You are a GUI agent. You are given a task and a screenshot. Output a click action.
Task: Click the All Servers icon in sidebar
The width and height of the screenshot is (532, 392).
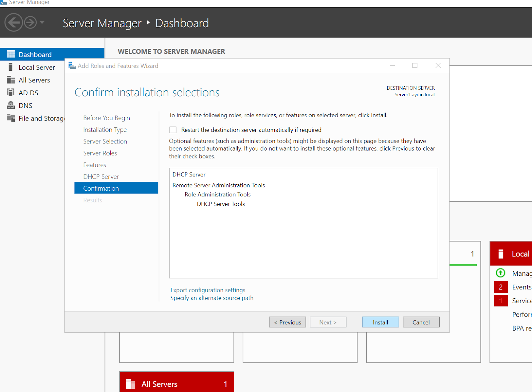point(11,80)
